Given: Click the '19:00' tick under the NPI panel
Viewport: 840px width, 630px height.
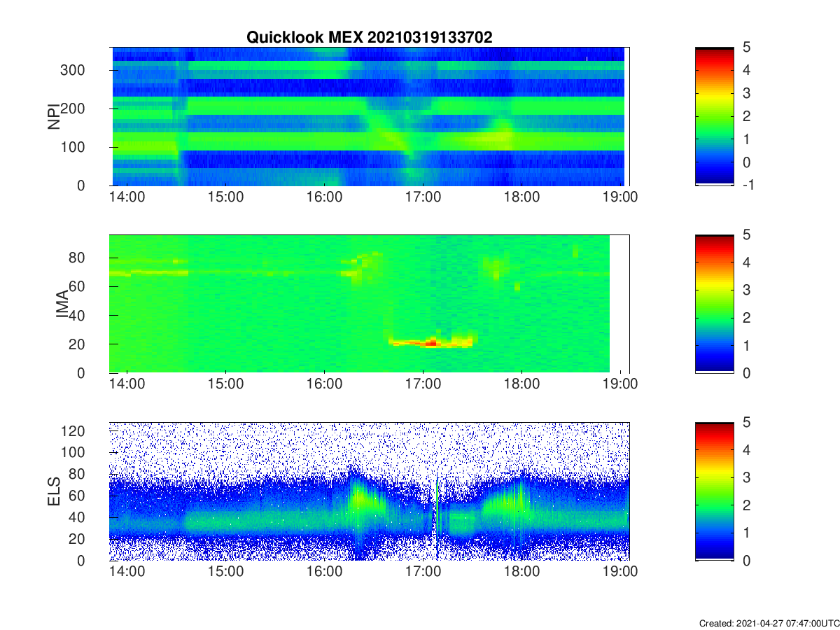Looking at the screenshot, I should tap(620, 197).
